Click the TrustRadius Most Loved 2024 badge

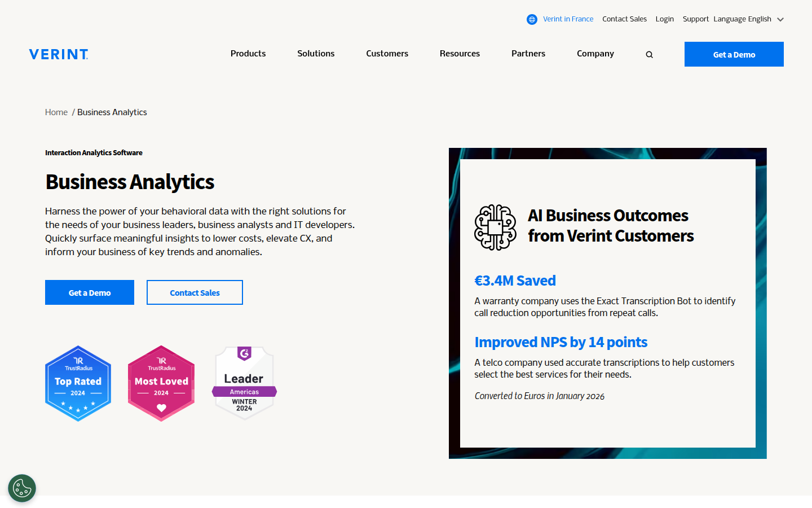(x=161, y=383)
